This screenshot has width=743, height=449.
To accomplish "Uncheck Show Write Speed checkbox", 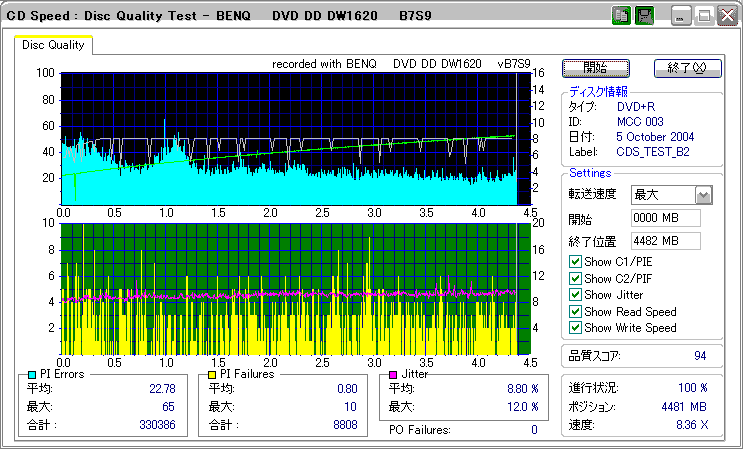I will (x=575, y=327).
